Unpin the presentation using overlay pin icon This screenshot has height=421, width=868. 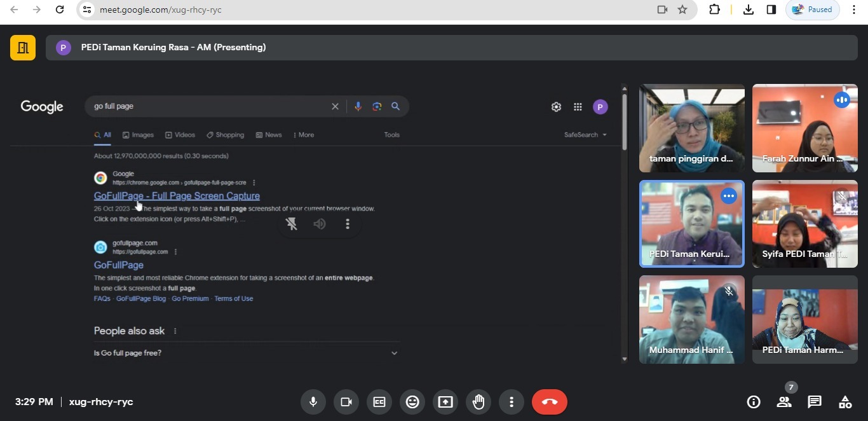click(x=292, y=224)
